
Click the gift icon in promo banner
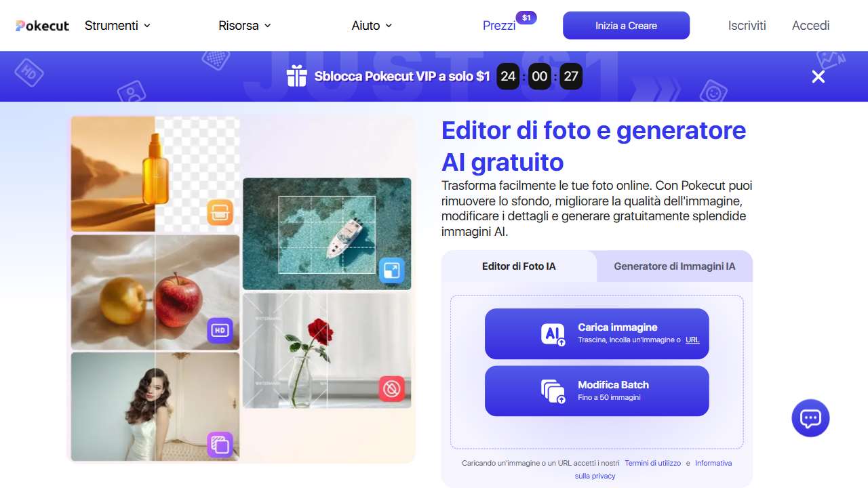[296, 76]
